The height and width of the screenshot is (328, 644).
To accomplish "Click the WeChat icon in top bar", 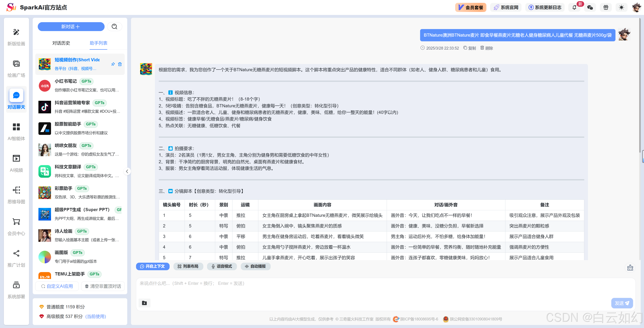I will click(590, 8).
